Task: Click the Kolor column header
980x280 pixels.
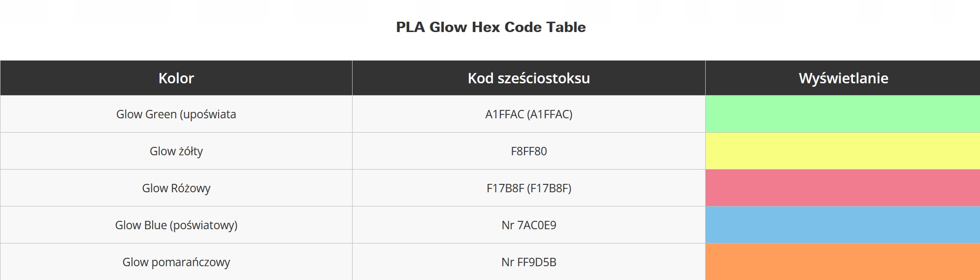Action: tap(176, 78)
